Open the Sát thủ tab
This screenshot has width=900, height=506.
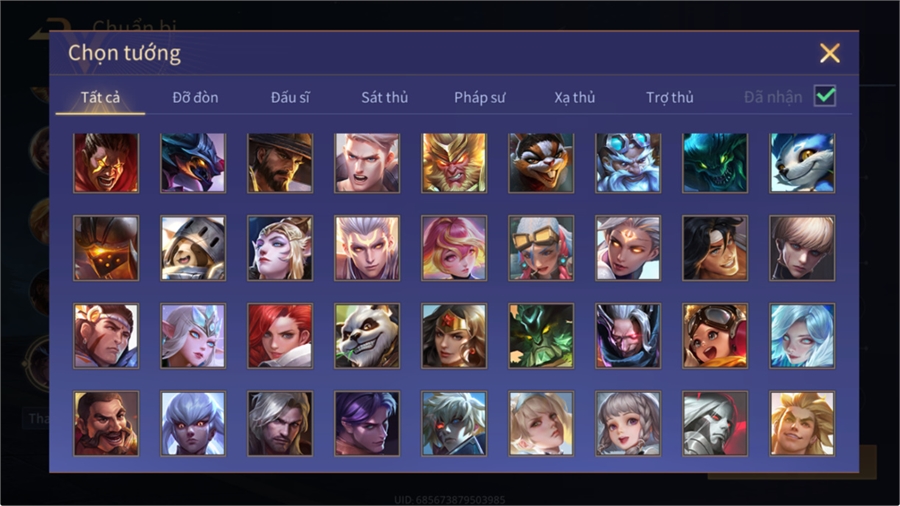(x=385, y=98)
